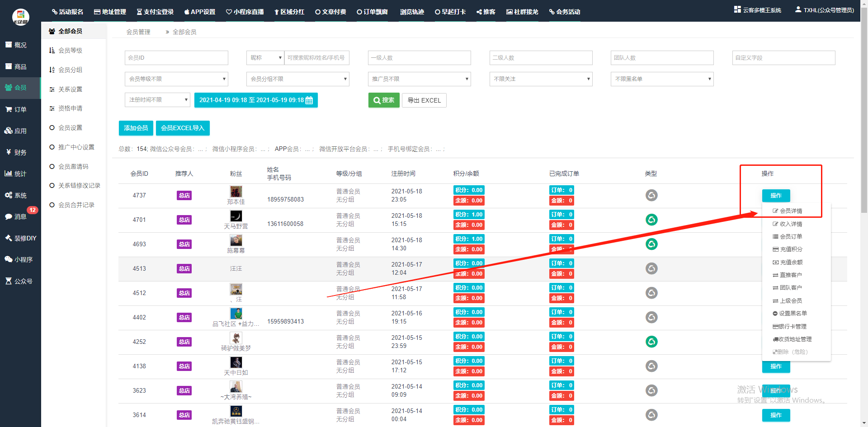
Task: Expand the 会员等级不限 dropdown
Action: coord(176,79)
